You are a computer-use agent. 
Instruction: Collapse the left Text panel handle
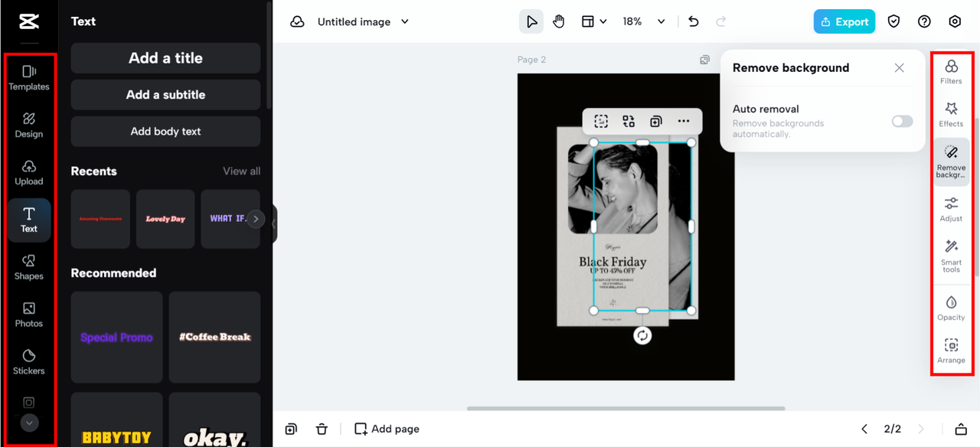pyautogui.click(x=274, y=224)
